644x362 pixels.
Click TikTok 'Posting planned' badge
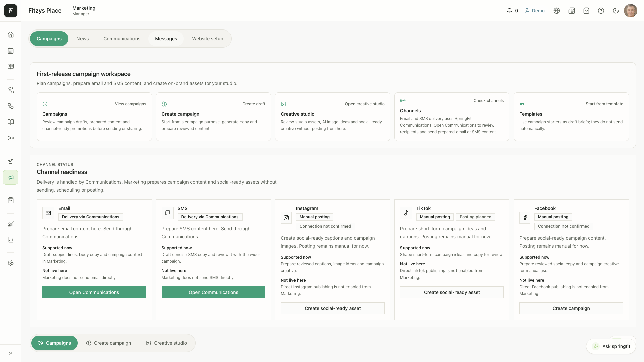coord(475,217)
